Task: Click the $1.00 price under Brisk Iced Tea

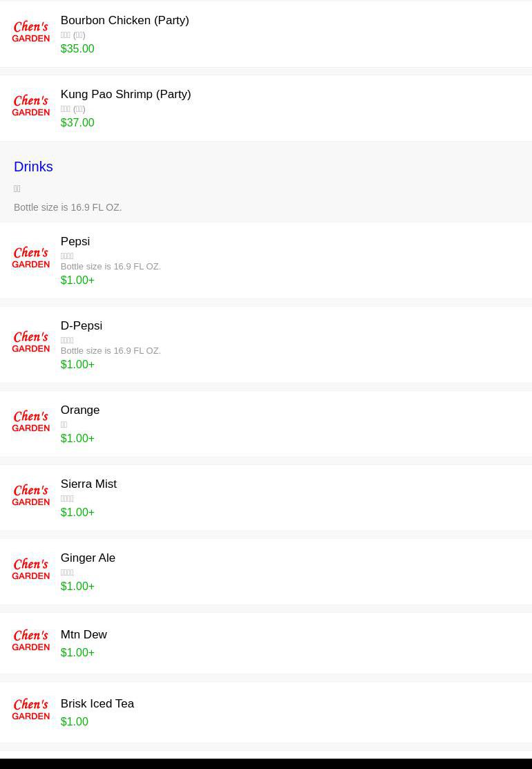Action: point(75,722)
